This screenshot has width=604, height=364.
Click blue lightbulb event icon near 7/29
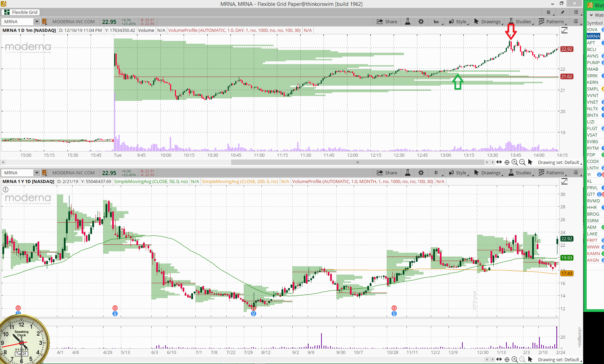click(x=254, y=313)
